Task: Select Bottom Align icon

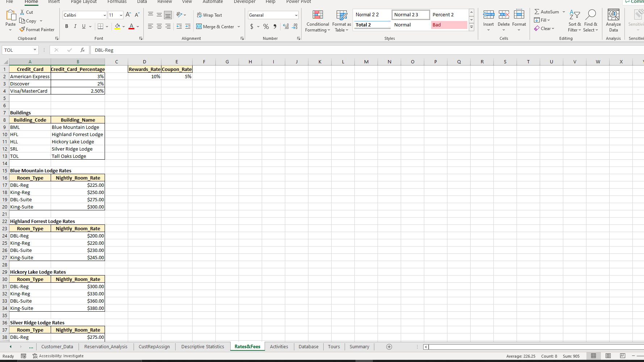Action: click(168, 15)
